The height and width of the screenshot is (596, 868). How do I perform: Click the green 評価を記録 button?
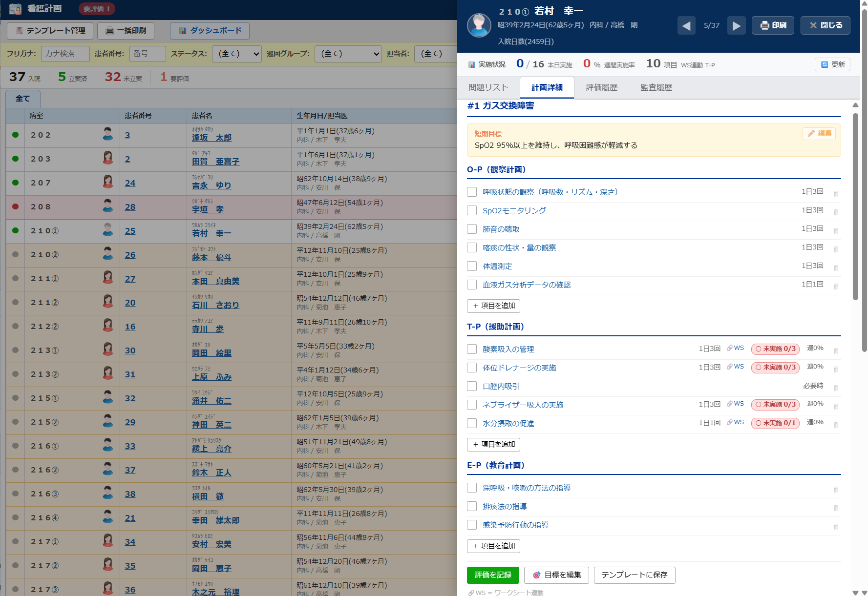tap(493, 575)
